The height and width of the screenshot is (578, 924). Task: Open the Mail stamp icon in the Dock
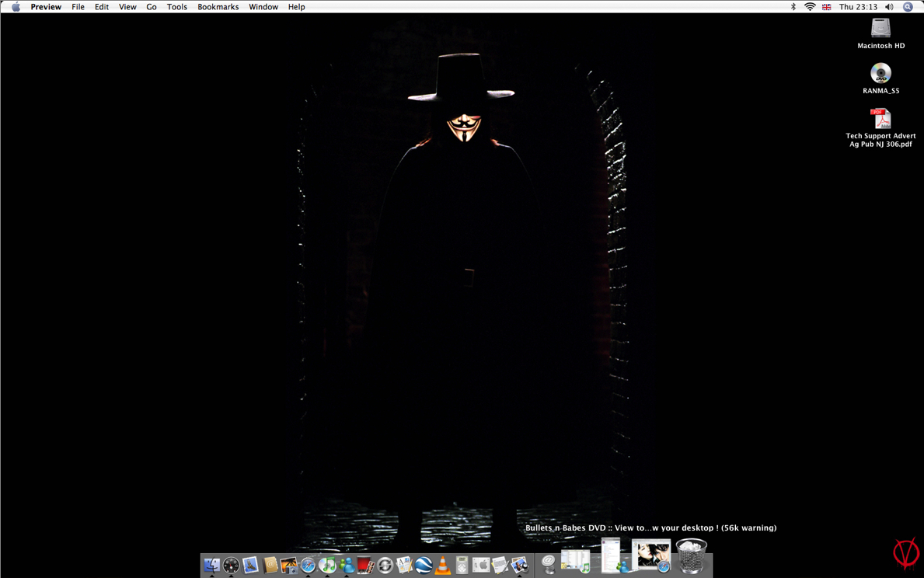tap(250, 565)
